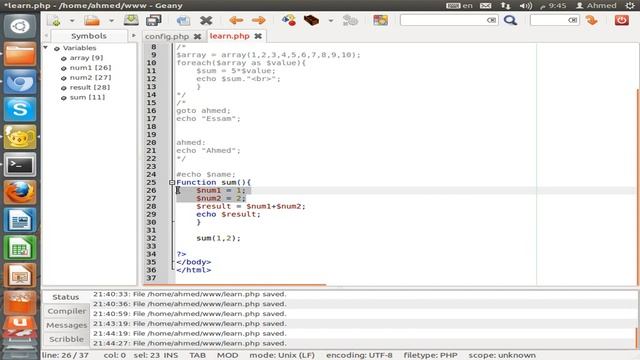Image resolution: width=640 pixels, height=360 pixels.
Task: Reload the current file from disk icon
Action: pos(183,20)
